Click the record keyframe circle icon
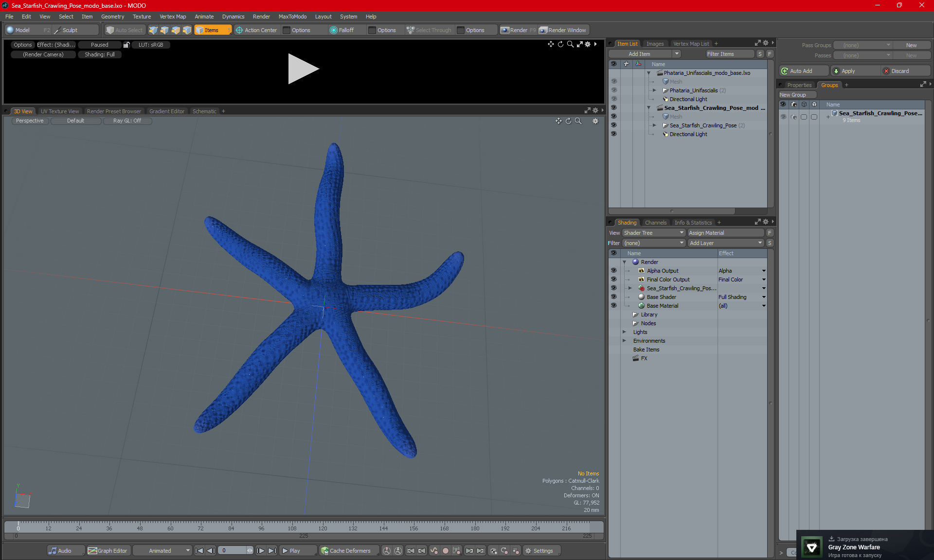 (445, 551)
